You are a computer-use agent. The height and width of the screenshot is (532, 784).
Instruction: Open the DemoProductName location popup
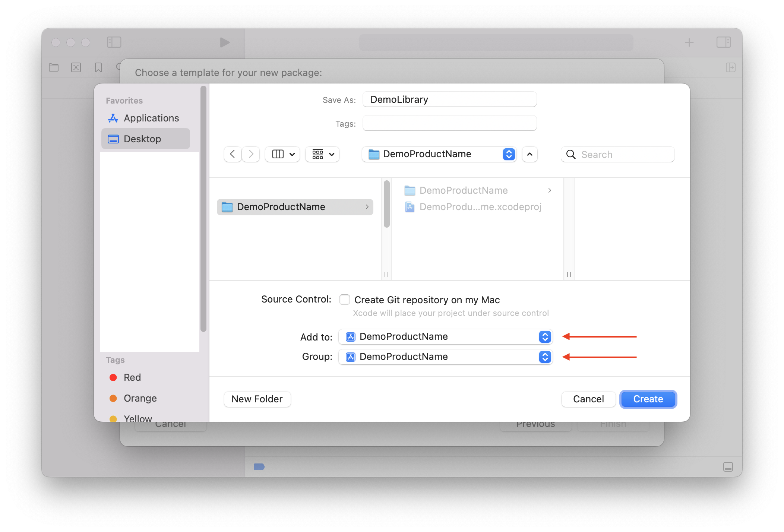point(439,154)
